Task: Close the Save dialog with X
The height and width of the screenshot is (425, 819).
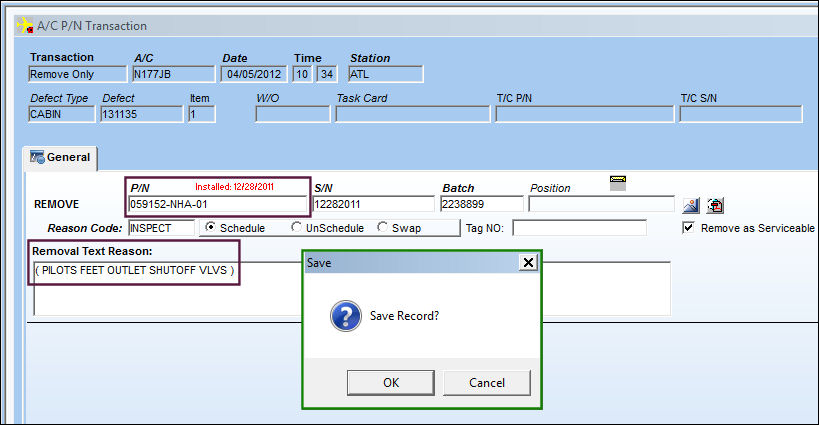Action: click(528, 262)
